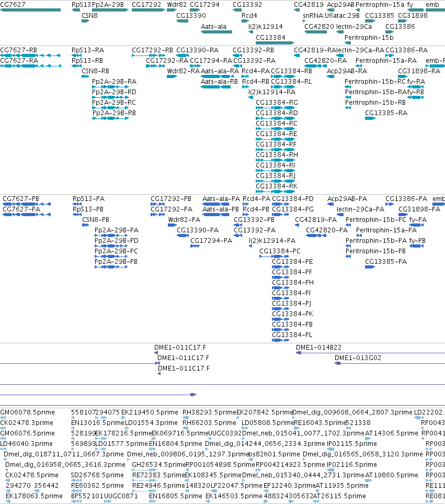Click protein Aats-ala-PB
Viewport: 445px width, 504px height.
coord(221,209)
